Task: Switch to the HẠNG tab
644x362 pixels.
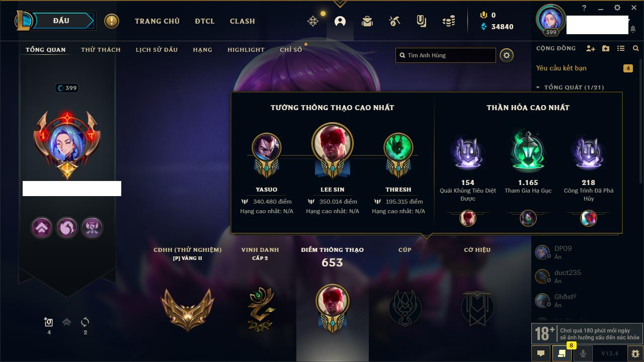Action: pyautogui.click(x=202, y=50)
